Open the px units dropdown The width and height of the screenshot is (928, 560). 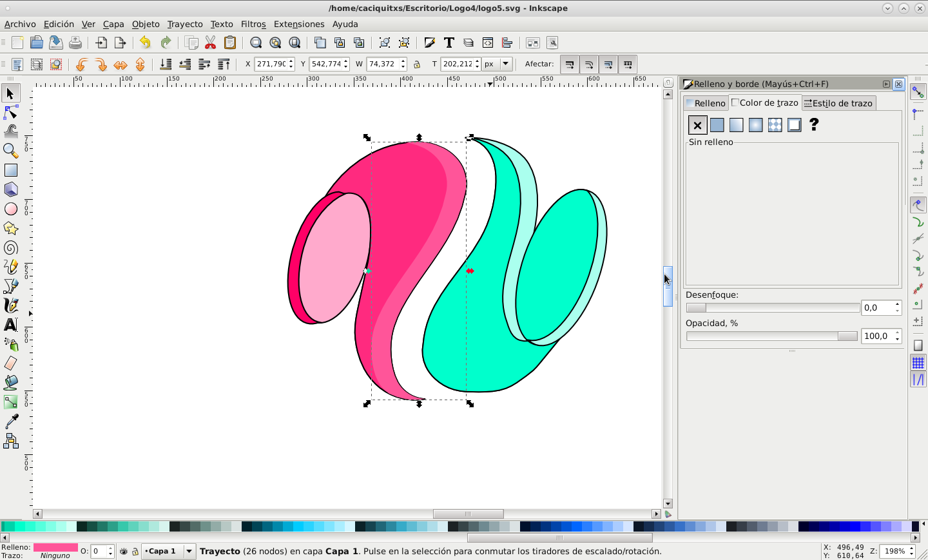pyautogui.click(x=498, y=64)
